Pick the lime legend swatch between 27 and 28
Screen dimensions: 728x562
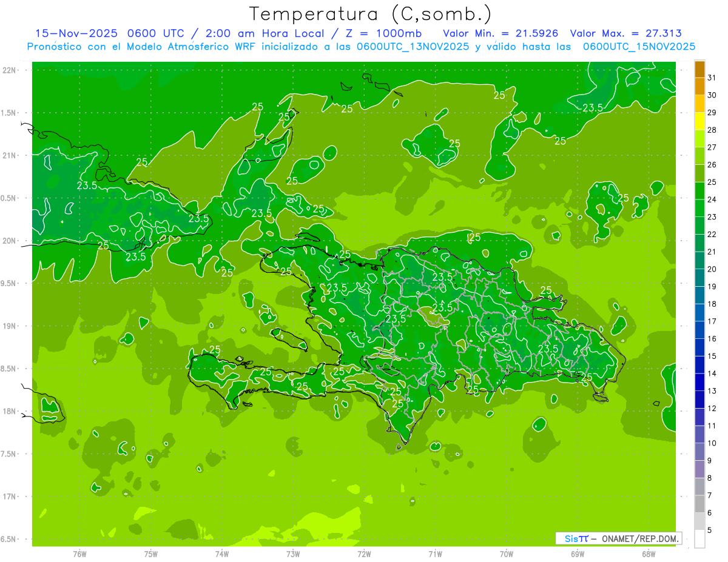[x=699, y=138]
